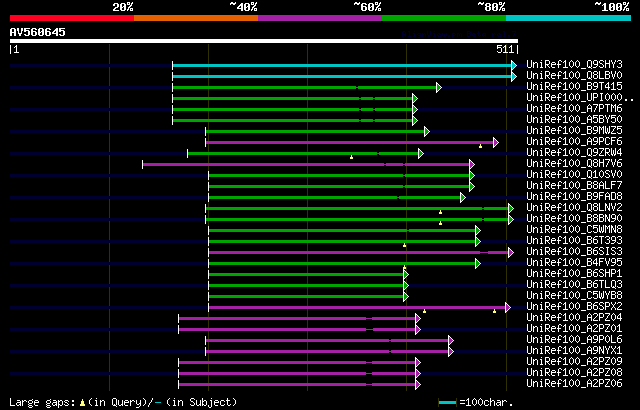Click the cyan alignment bar for UniRef100_Q9SHY3
The width and height of the screenshot is (640, 410).
(x=342, y=65)
